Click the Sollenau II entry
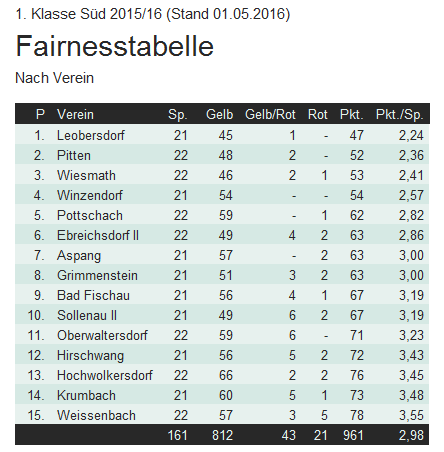 coord(87,315)
